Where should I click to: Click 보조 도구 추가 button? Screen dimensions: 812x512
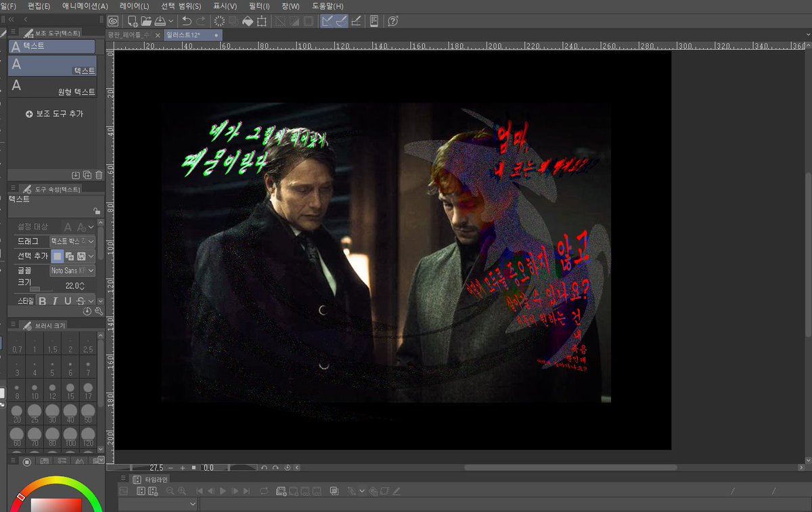[x=54, y=114]
